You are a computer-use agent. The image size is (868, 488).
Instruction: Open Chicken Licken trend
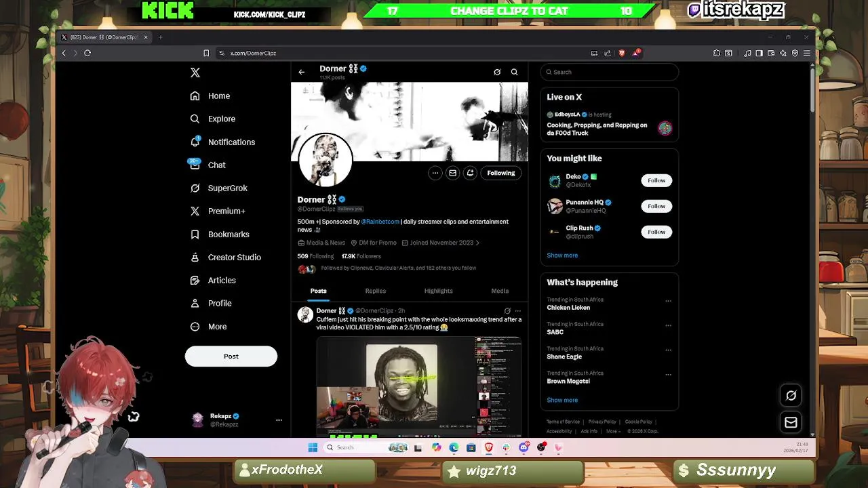click(568, 308)
